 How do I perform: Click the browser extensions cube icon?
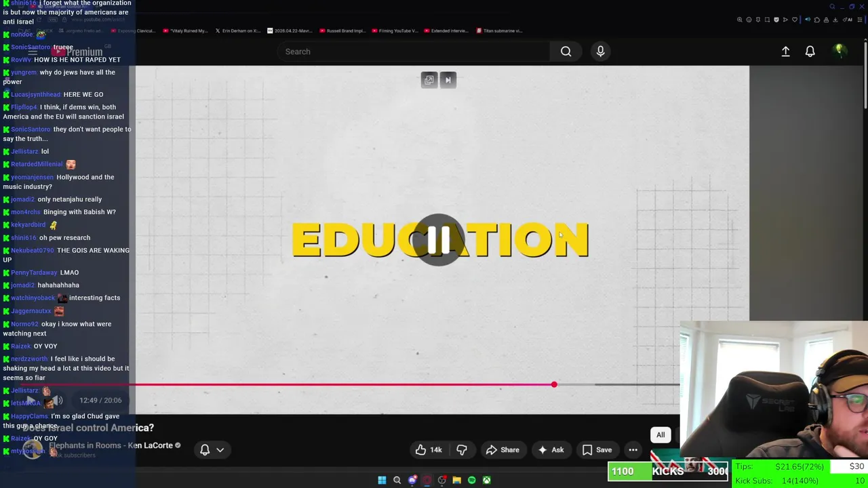coord(817,20)
